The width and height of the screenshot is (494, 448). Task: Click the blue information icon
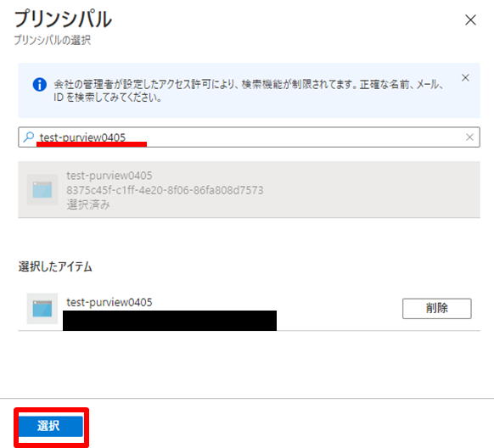[40, 85]
